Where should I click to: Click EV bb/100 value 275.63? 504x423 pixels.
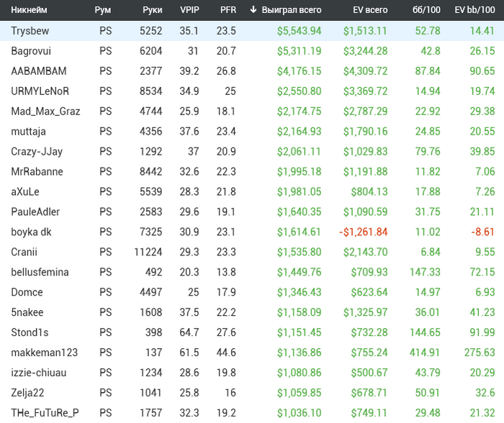(480, 352)
